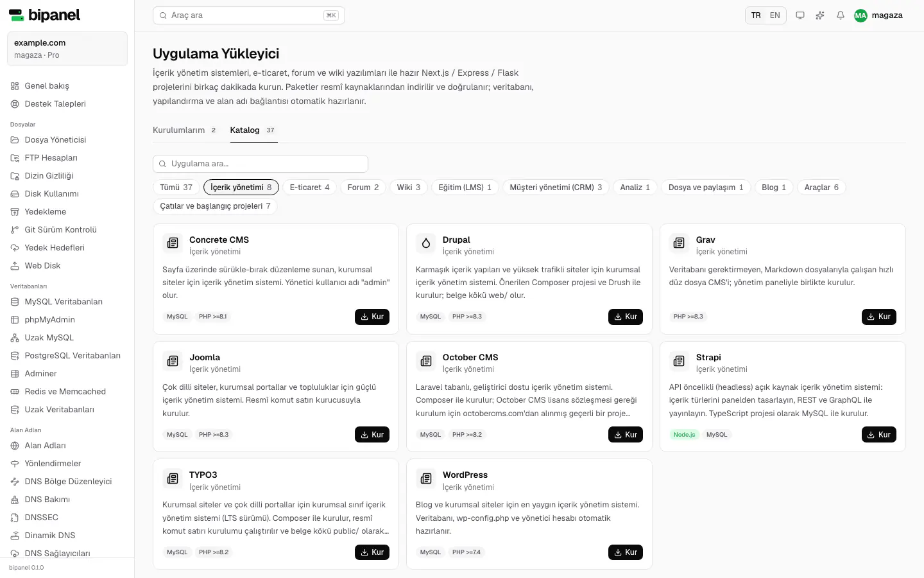Click the Yönlendirmeler signpost icon
The image size is (924, 578).
[x=15, y=464]
